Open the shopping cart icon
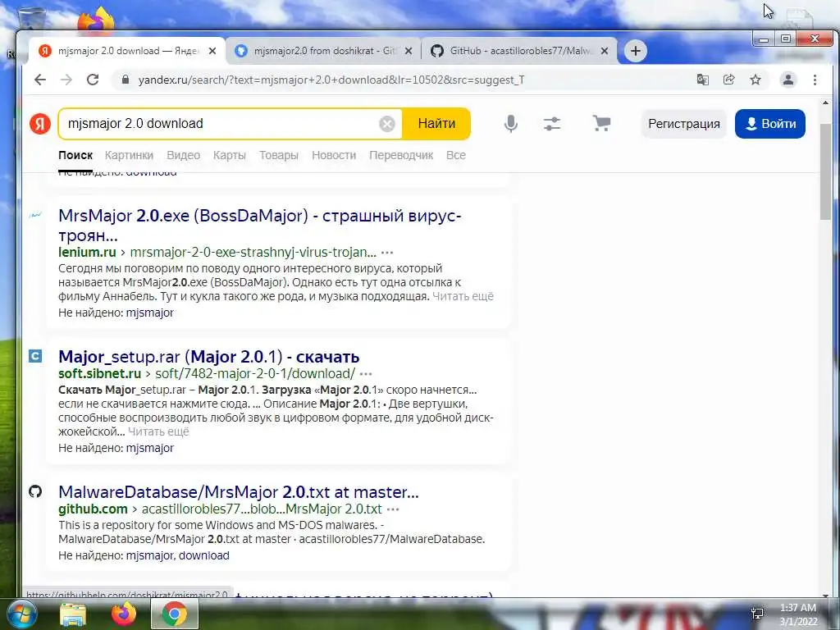 [x=601, y=124]
